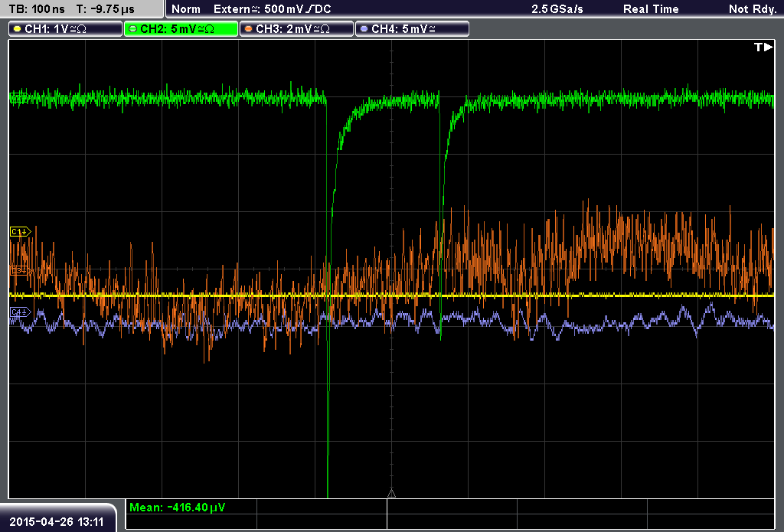Click the blue C4 ground level marker
Screen dimensions: 784x532
coord(21,312)
